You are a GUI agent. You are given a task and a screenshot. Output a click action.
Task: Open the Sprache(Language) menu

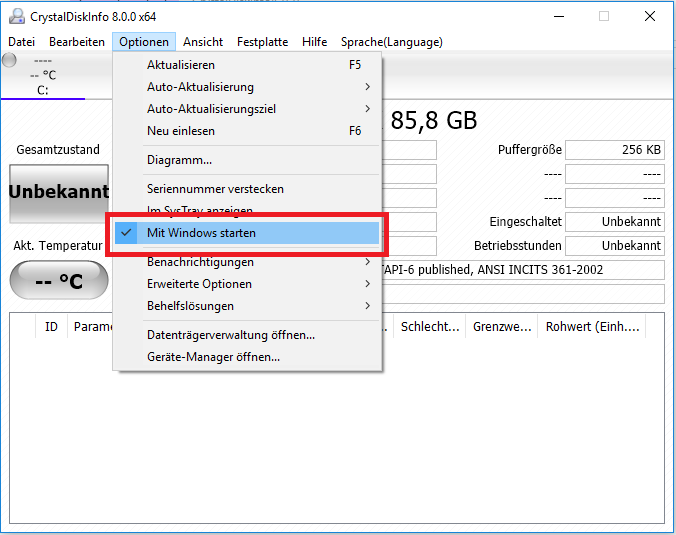coord(391,42)
